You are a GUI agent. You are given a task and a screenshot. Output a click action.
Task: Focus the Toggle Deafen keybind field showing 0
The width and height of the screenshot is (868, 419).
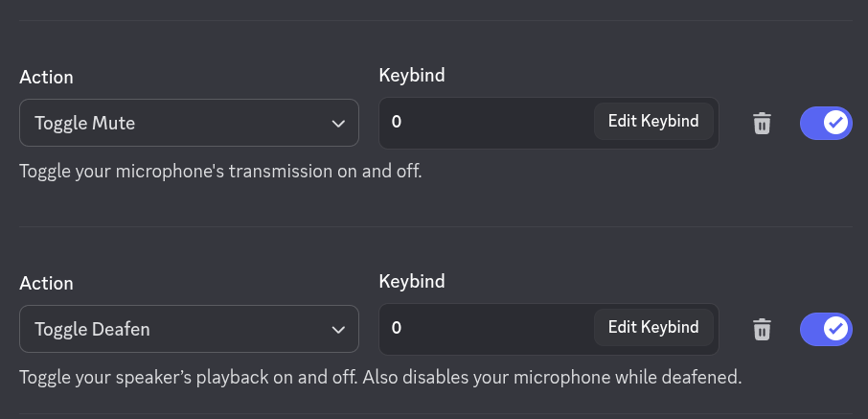click(x=484, y=329)
